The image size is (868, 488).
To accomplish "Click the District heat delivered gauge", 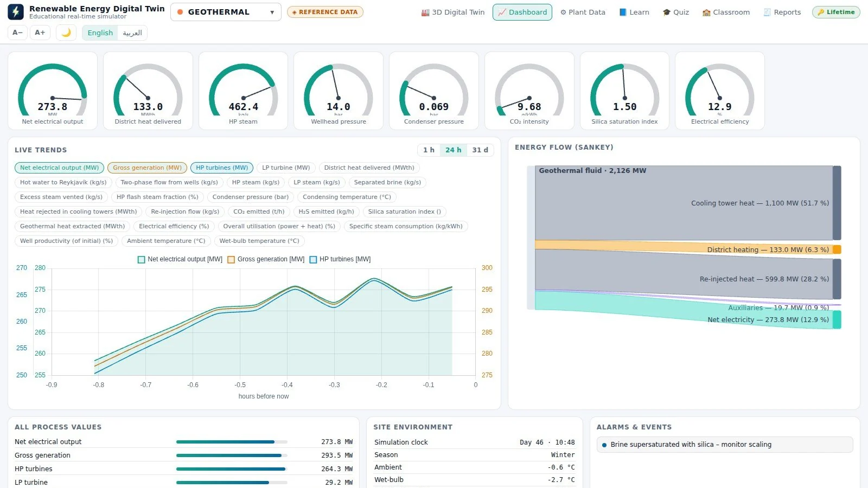I will click(148, 91).
